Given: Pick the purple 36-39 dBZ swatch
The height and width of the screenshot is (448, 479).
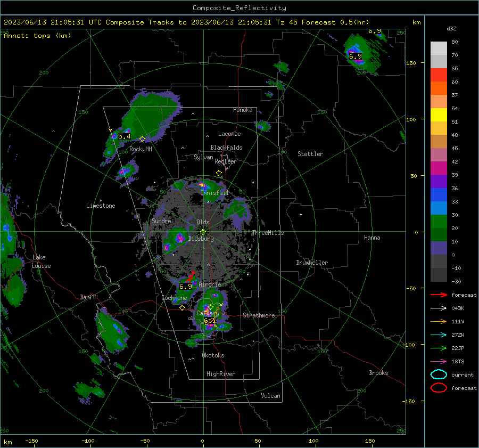Looking at the screenshot, I should point(439,182).
